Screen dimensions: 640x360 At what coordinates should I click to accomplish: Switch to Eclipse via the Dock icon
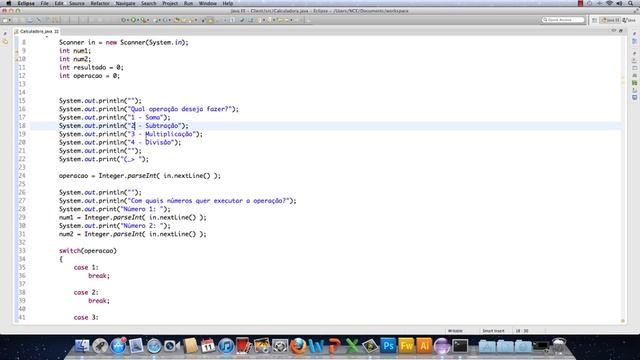tap(442, 346)
